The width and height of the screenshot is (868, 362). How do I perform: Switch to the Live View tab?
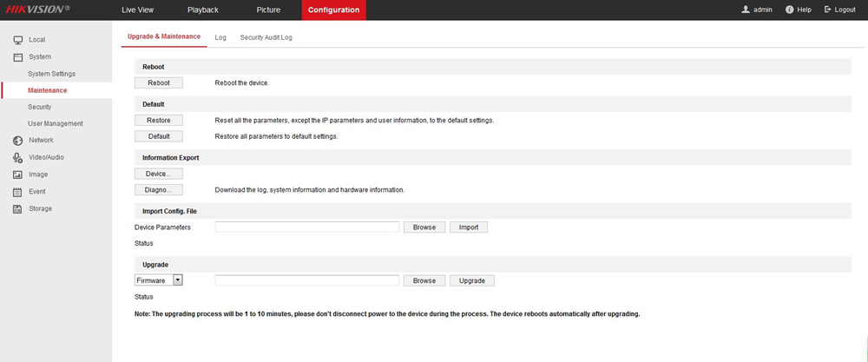pos(139,10)
